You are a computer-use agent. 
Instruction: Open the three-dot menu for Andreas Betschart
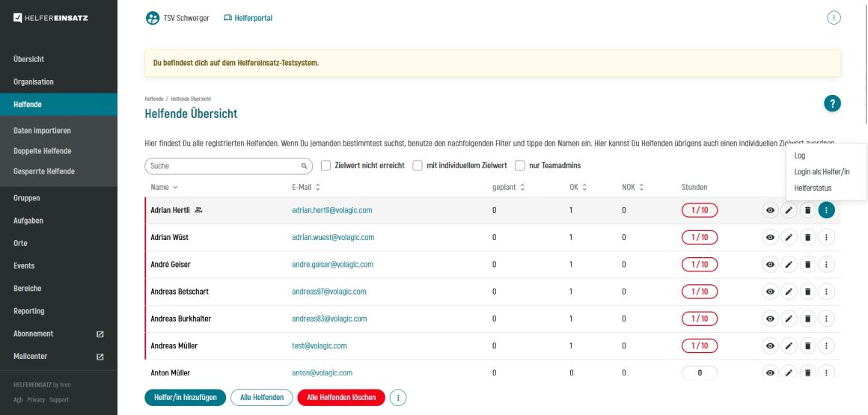(826, 292)
